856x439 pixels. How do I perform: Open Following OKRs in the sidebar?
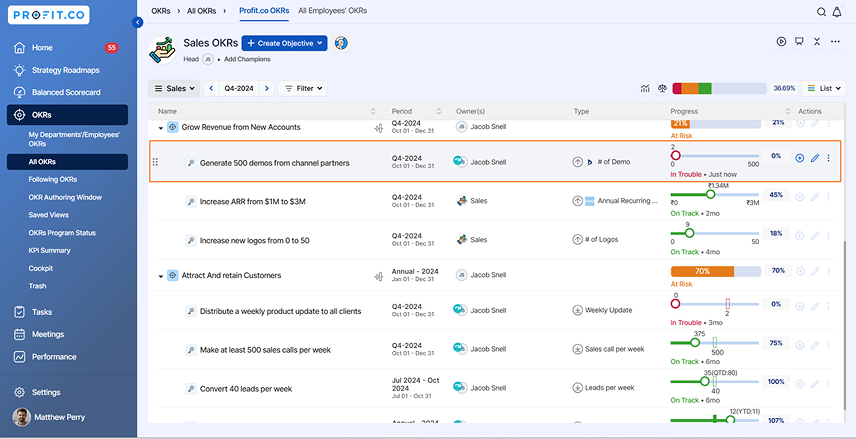coord(52,179)
